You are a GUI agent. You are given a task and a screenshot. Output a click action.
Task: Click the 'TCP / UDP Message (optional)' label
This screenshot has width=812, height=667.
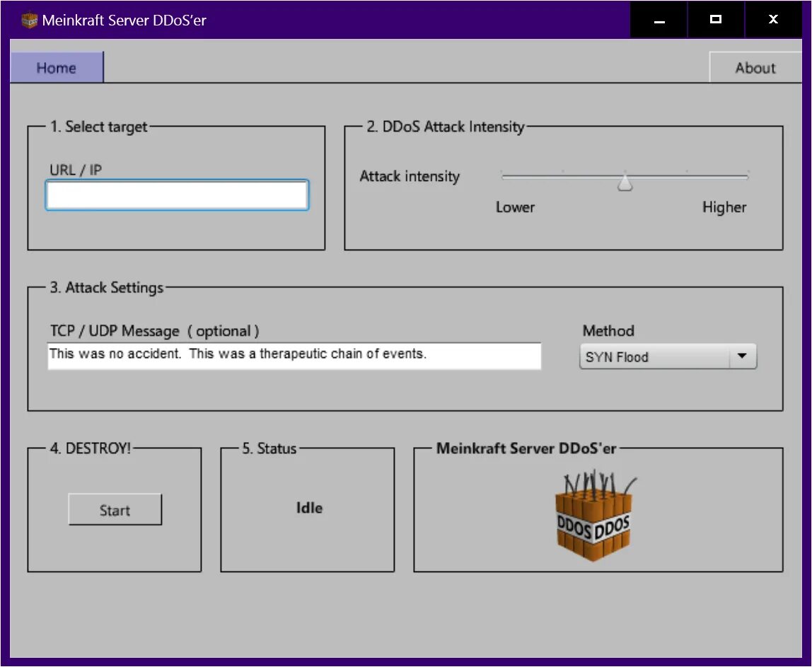click(154, 331)
